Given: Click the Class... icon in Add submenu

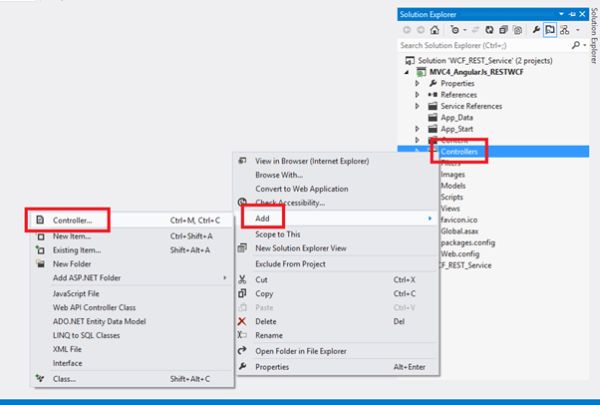Looking at the screenshot, I should pyautogui.click(x=40, y=378).
